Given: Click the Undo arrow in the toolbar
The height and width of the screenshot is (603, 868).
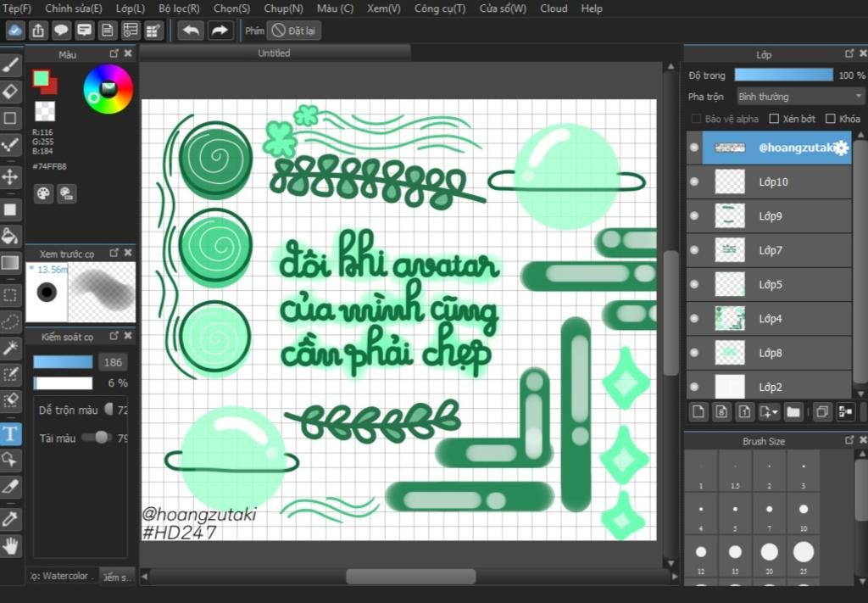Looking at the screenshot, I should [191, 31].
